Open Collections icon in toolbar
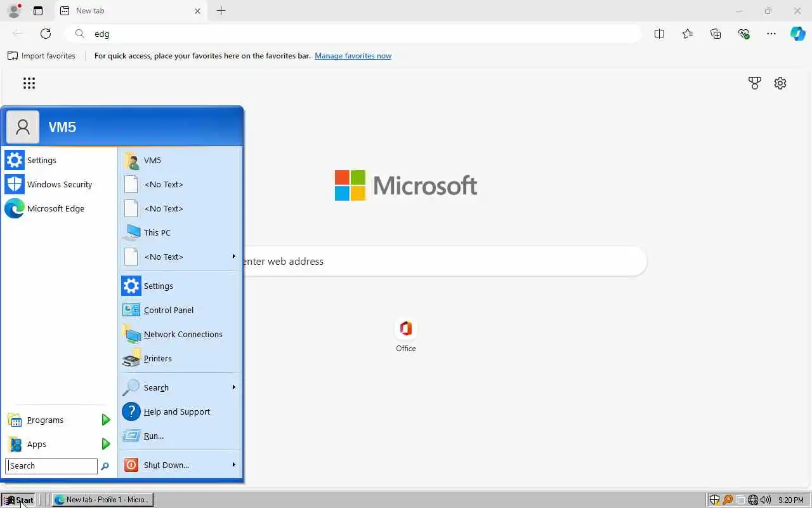 [716, 34]
